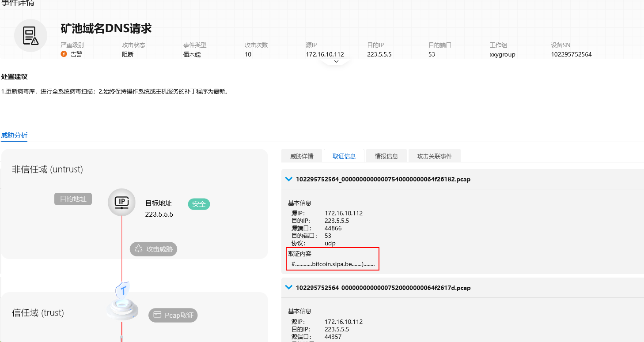Click the green 安全 status badge
Screen dimensions: 644x342
point(199,204)
